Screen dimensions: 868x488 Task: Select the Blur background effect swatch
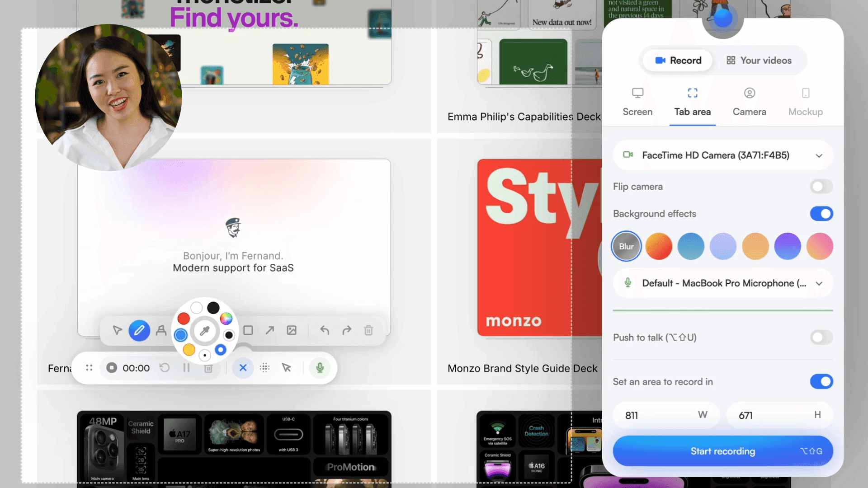(626, 246)
